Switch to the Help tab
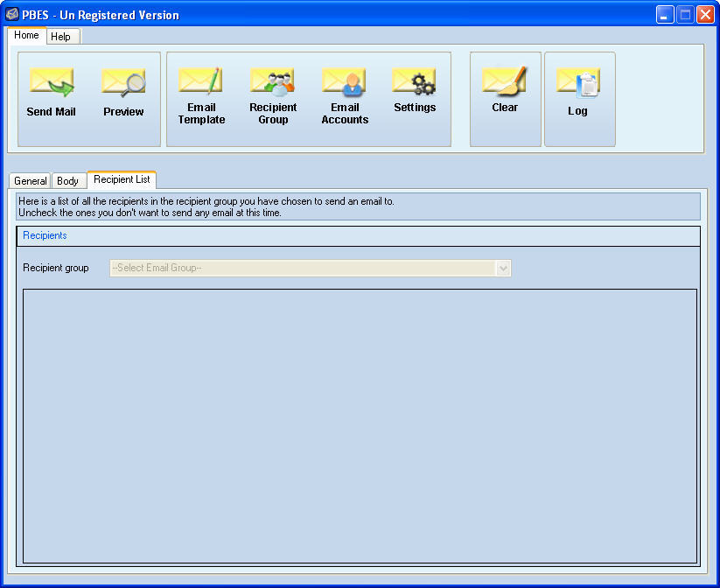 [62, 36]
